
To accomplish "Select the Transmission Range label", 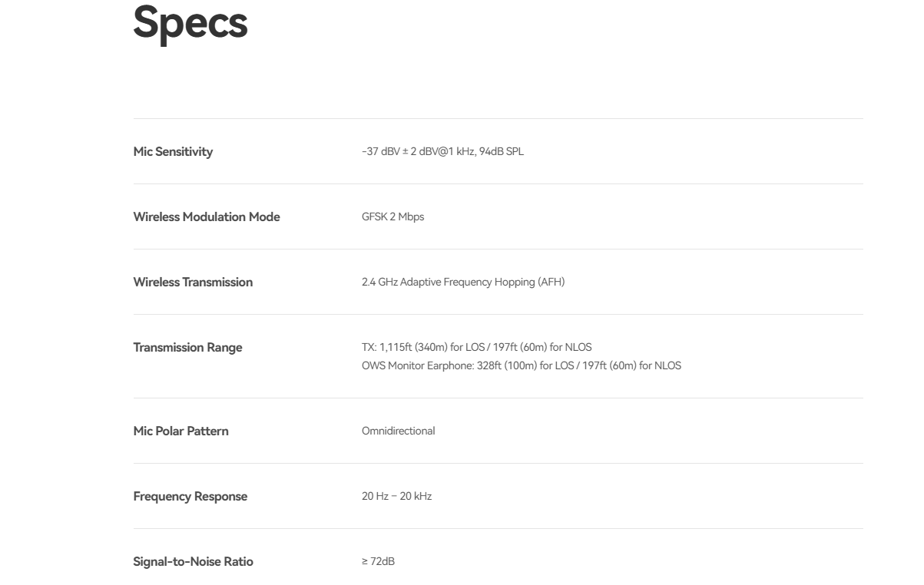I will pyautogui.click(x=187, y=348).
